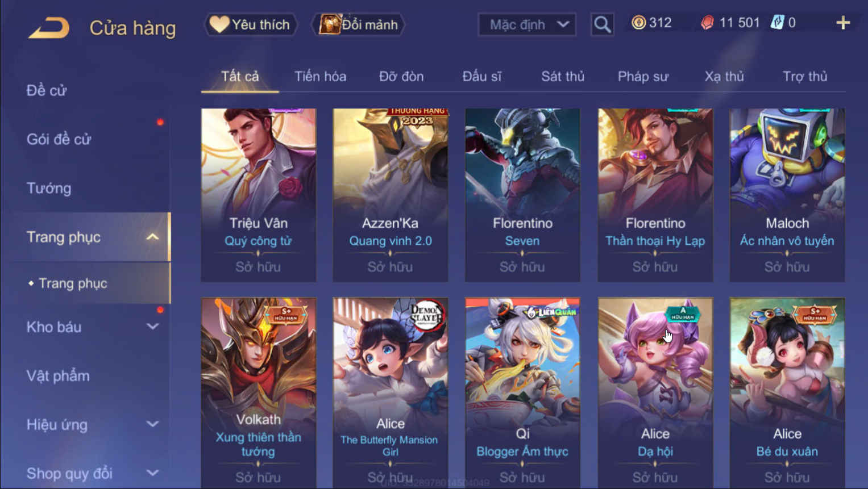Select the Tiến hóa tab
This screenshot has height=489, width=868.
[x=320, y=77]
